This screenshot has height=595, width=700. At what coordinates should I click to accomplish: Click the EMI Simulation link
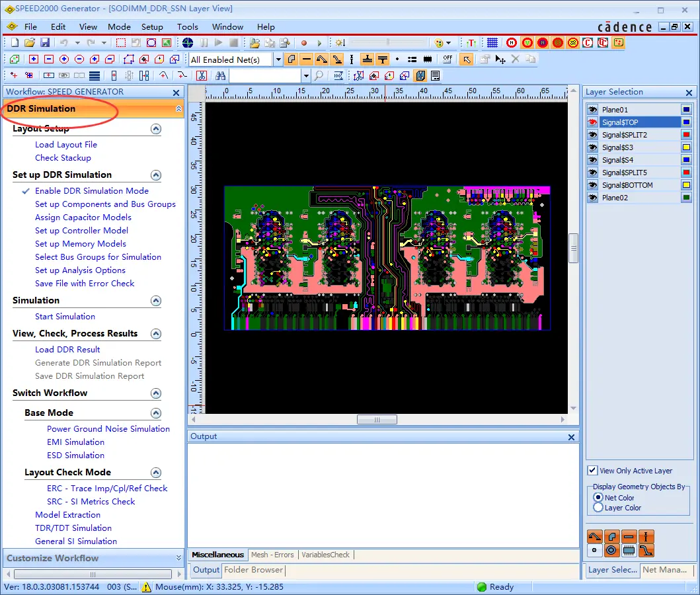pyautogui.click(x=75, y=442)
